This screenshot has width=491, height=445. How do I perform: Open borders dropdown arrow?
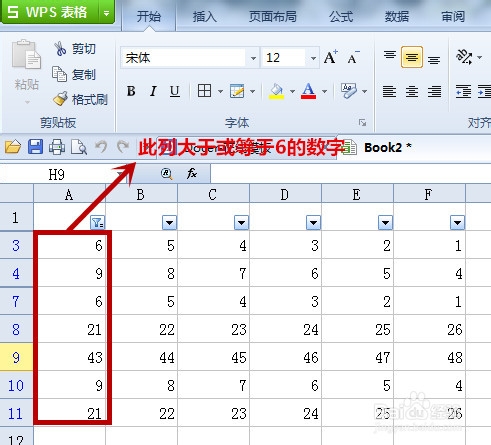pyautogui.click(x=220, y=91)
